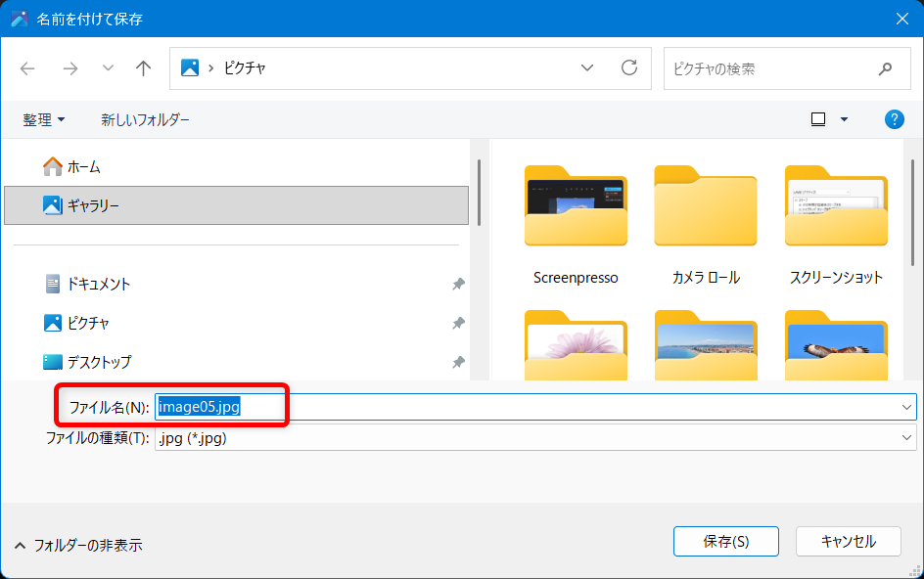The height and width of the screenshot is (579, 924).
Task: Open the ファイルの種類 dropdown
Action: pos(535,437)
